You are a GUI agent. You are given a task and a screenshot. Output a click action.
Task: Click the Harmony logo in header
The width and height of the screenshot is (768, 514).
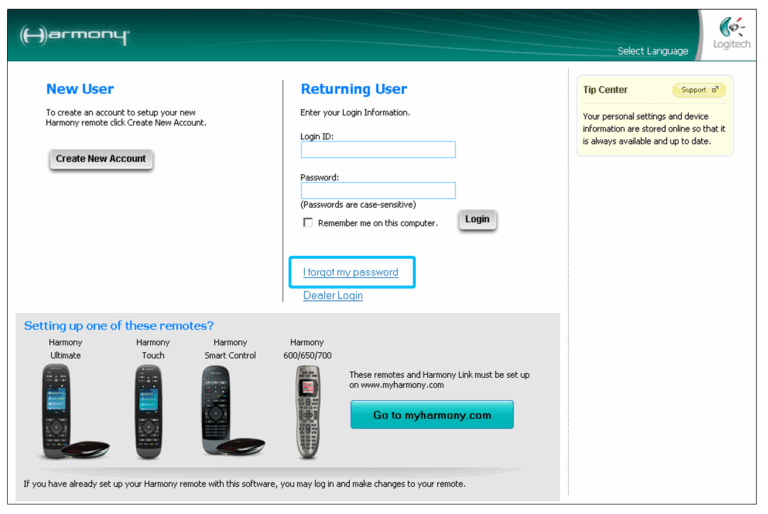pyautogui.click(x=74, y=35)
